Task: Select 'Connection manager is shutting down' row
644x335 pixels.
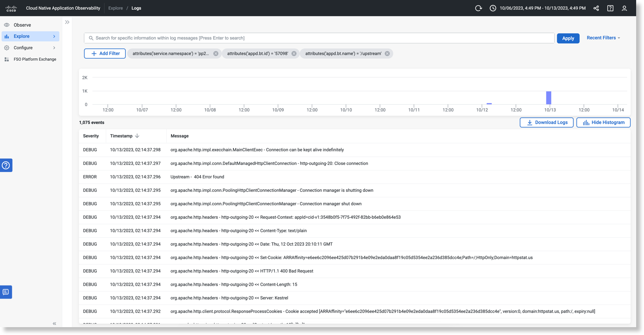Action: click(x=355, y=190)
